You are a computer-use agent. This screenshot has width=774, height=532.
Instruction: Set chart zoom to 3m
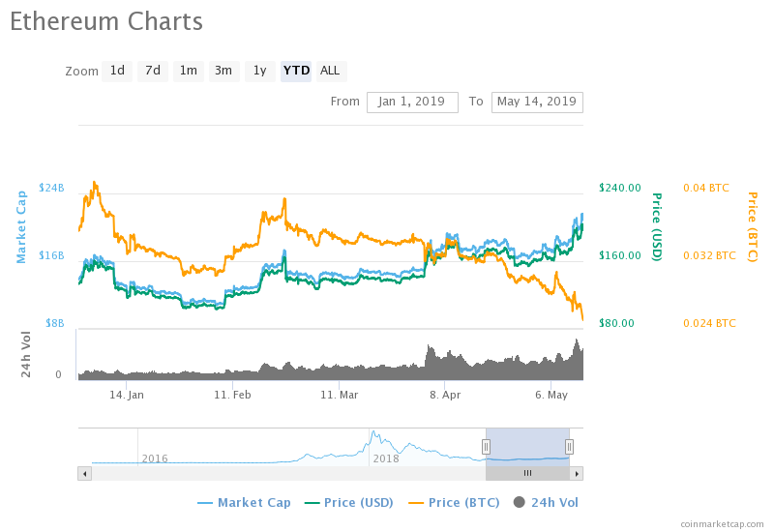(x=223, y=71)
